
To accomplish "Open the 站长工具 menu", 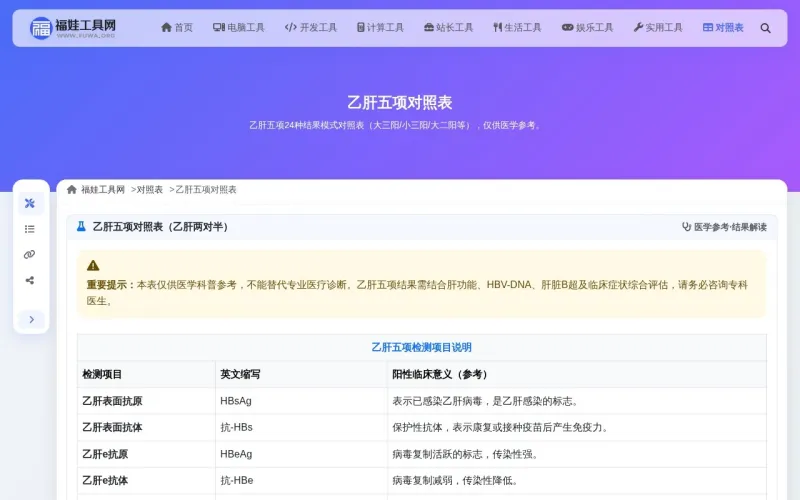I will pyautogui.click(x=448, y=28).
